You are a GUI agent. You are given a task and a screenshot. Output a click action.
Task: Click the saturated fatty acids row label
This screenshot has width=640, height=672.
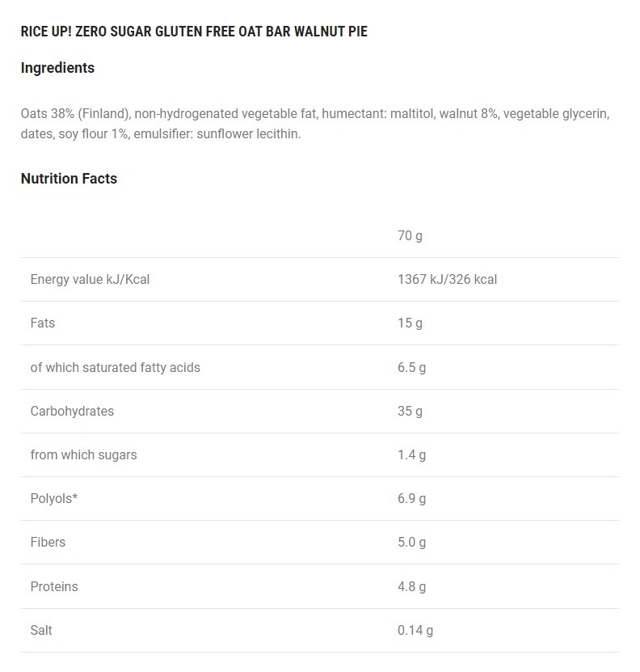click(115, 367)
